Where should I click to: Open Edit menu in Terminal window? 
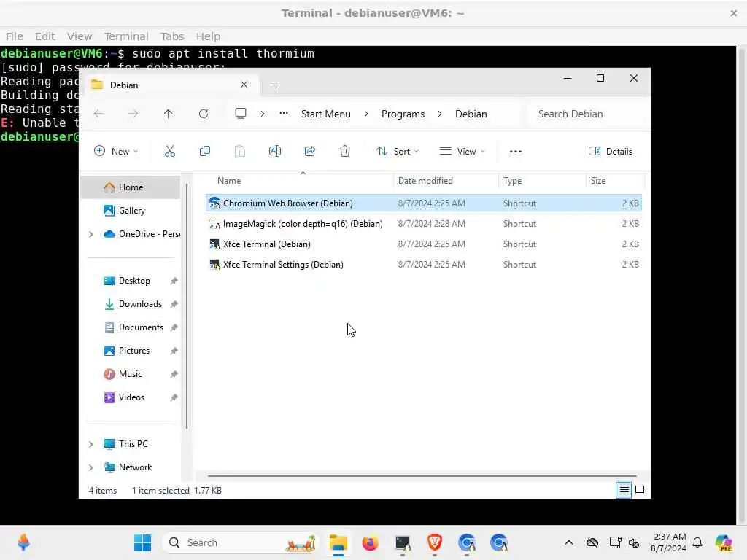pyautogui.click(x=44, y=36)
